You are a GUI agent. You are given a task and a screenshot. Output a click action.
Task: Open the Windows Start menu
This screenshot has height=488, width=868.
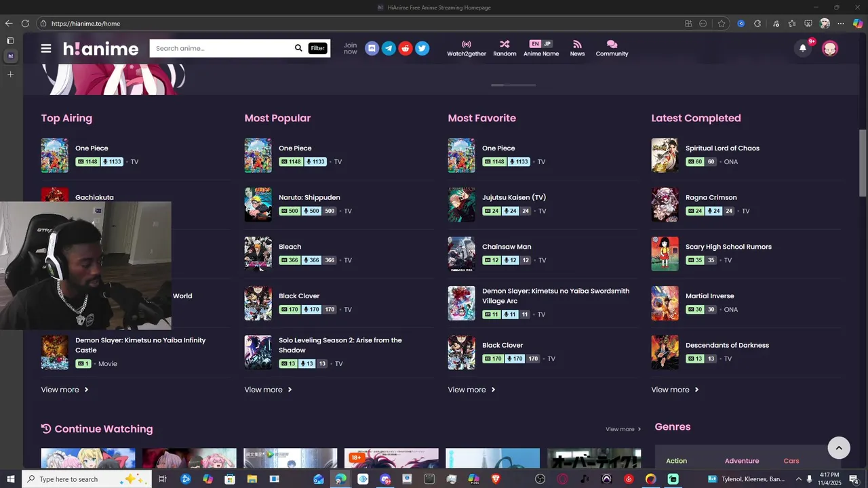coord(10,479)
